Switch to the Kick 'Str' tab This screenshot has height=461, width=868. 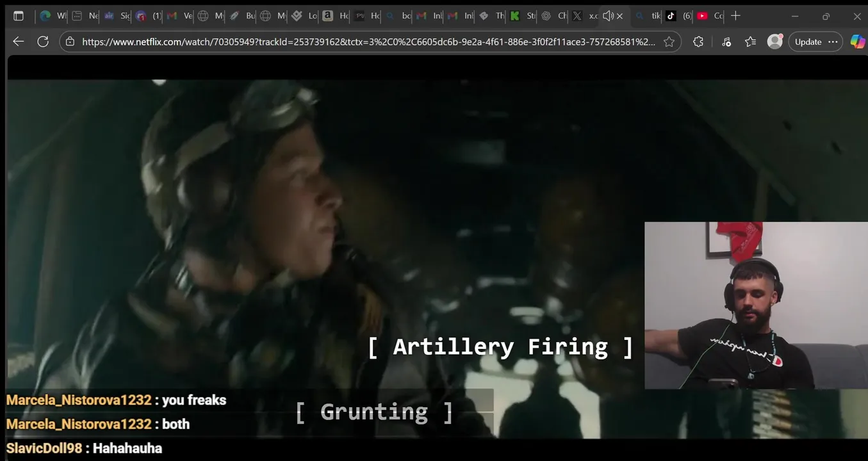click(x=522, y=16)
